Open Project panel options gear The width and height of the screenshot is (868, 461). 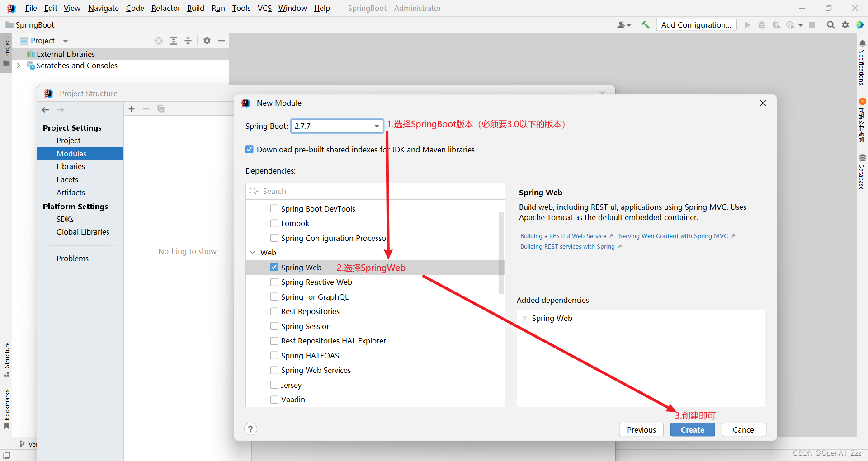207,41
